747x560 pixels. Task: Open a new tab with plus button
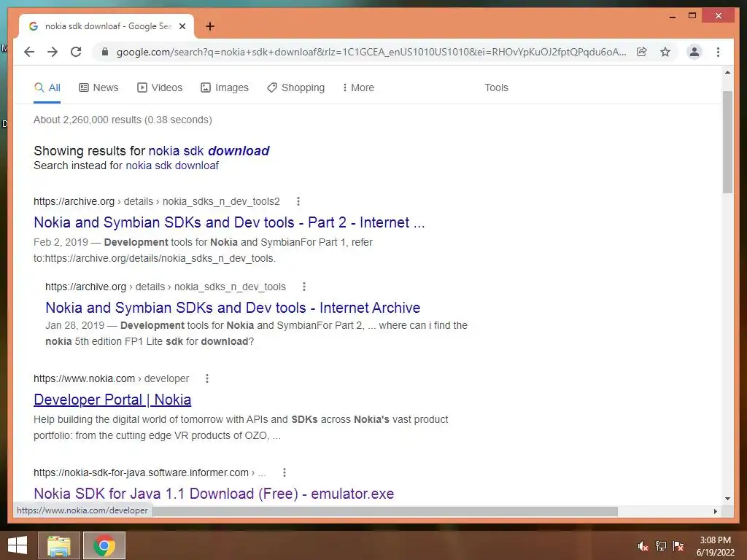click(x=210, y=26)
